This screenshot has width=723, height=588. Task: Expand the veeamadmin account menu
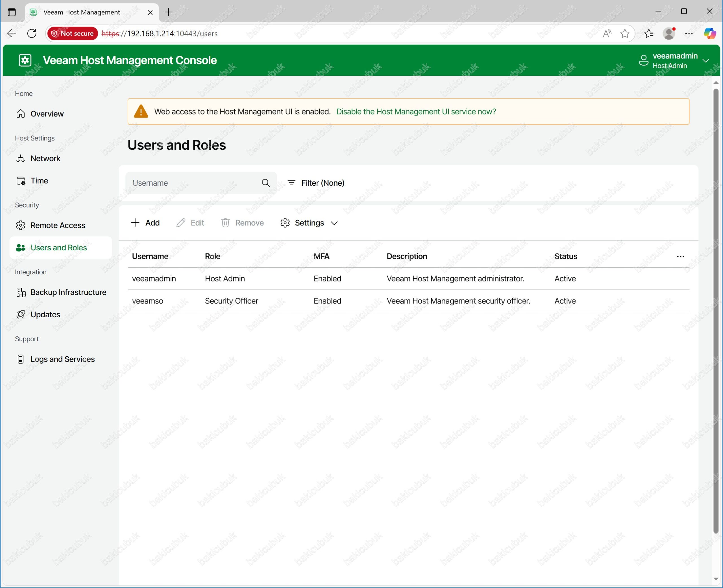coord(706,61)
